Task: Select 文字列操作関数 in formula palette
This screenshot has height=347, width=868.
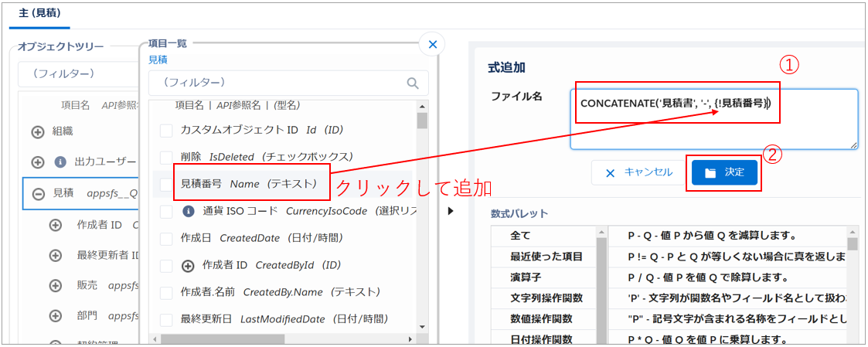Action: (x=541, y=298)
